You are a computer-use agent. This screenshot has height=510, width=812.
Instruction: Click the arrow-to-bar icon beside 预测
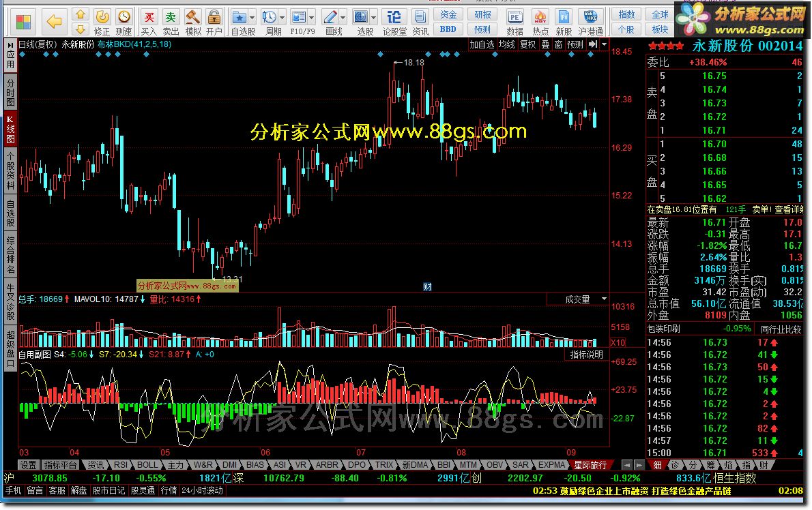pyautogui.click(x=593, y=44)
